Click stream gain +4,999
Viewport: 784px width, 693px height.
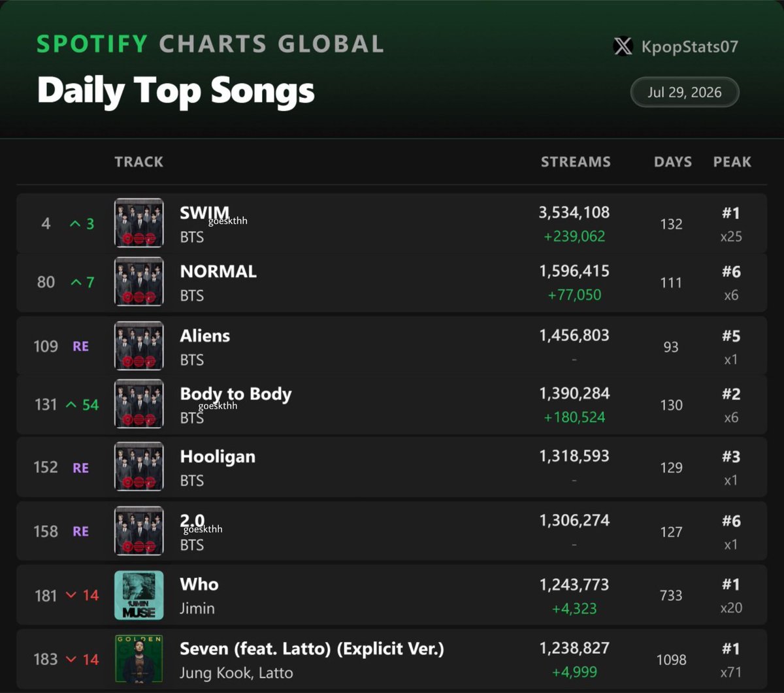tap(574, 673)
